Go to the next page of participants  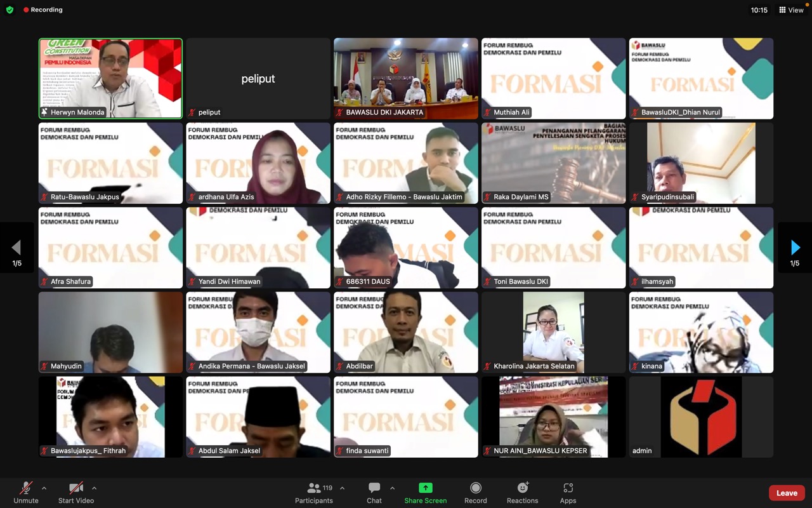795,248
